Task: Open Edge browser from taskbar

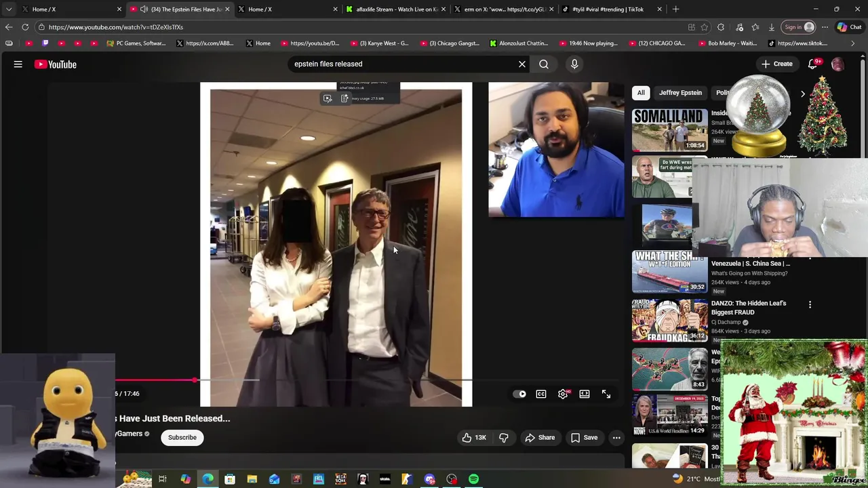Action: (208, 479)
